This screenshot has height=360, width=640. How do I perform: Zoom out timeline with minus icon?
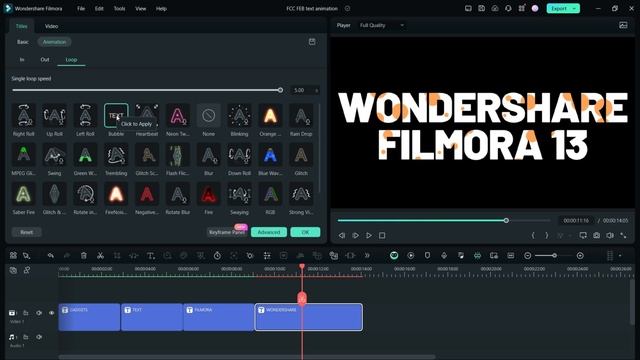point(527,256)
